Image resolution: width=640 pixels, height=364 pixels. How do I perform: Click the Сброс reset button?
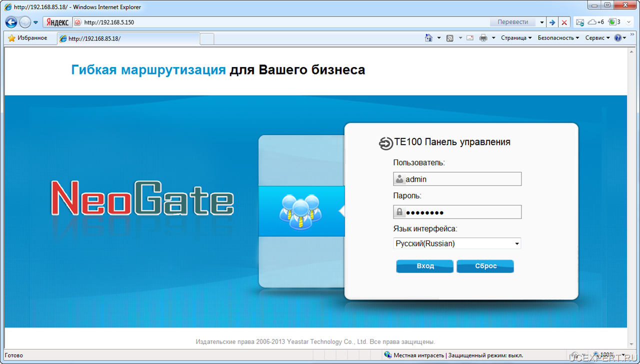485,266
